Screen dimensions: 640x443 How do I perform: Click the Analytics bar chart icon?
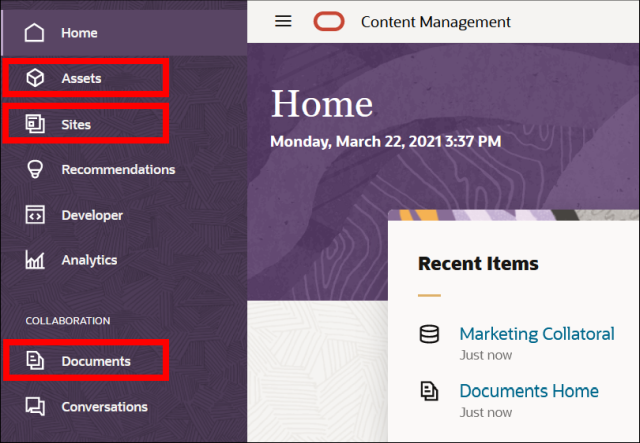click(x=35, y=260)
